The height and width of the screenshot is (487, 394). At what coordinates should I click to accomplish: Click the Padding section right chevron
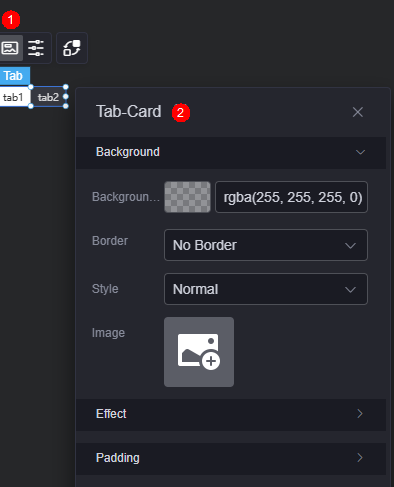[x=360, y=458]
